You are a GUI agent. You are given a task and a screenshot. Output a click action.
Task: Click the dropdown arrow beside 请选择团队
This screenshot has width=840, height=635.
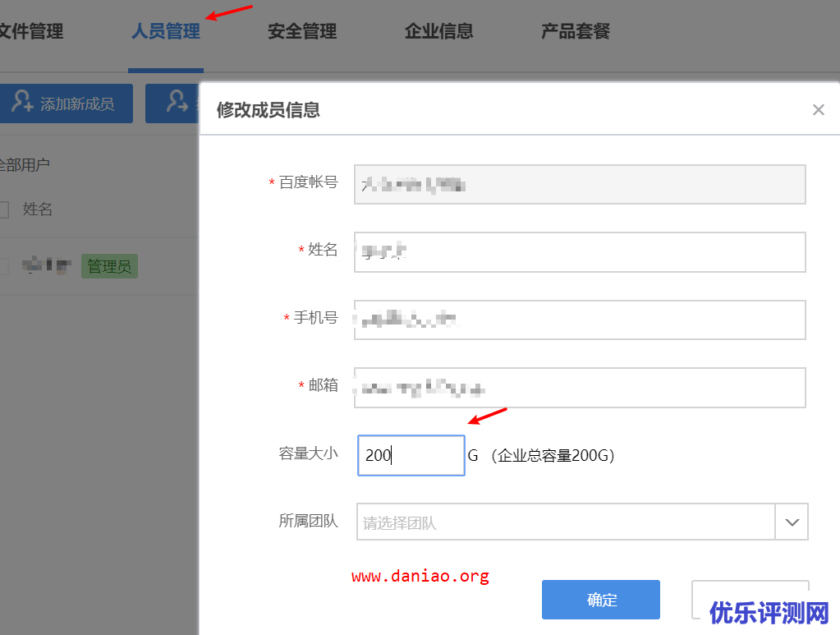pyautogui.click(x=792, y=522)
